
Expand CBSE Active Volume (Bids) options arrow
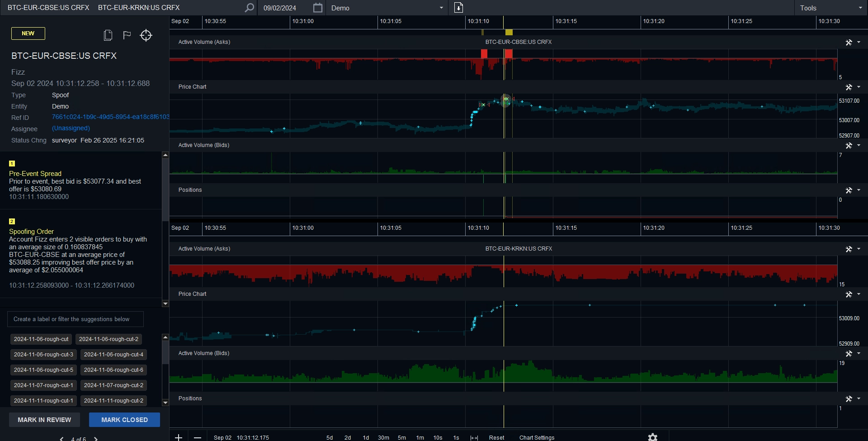click(859, 145)
